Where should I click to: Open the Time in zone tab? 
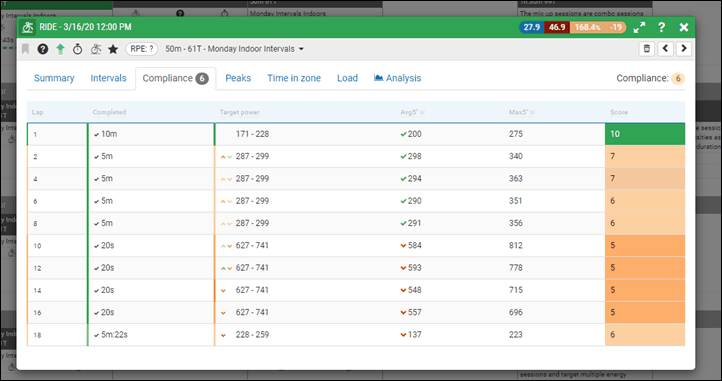[294, 78]
